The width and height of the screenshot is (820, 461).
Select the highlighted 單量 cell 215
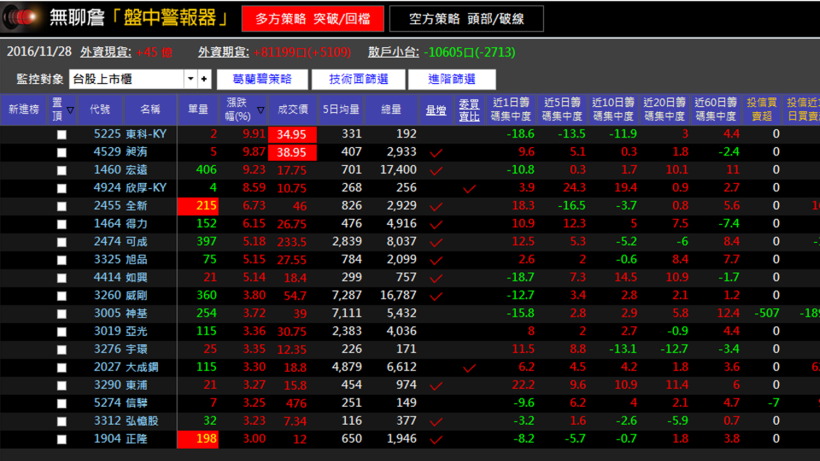pos(198,206)
